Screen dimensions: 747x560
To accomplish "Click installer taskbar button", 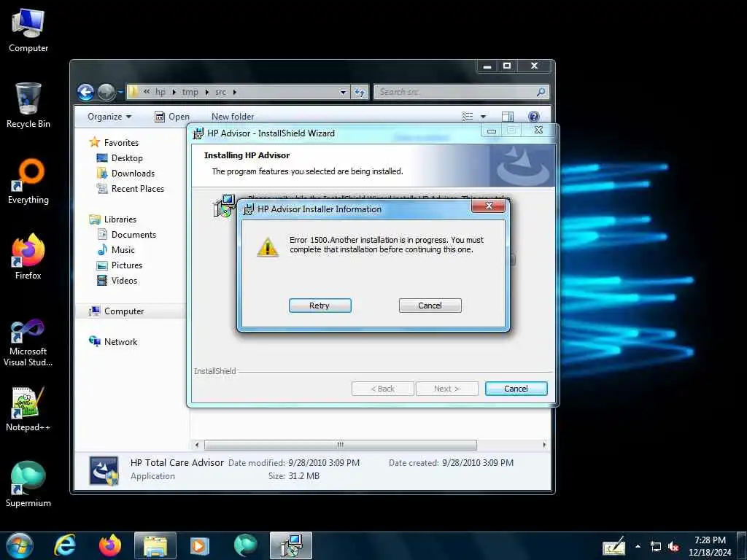I will pos(290,545).
